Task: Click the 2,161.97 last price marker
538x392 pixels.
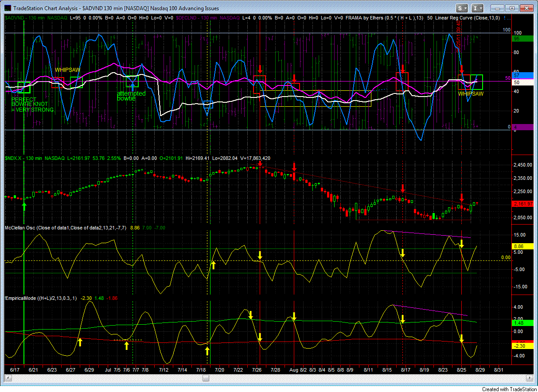Action: [522, 204]
